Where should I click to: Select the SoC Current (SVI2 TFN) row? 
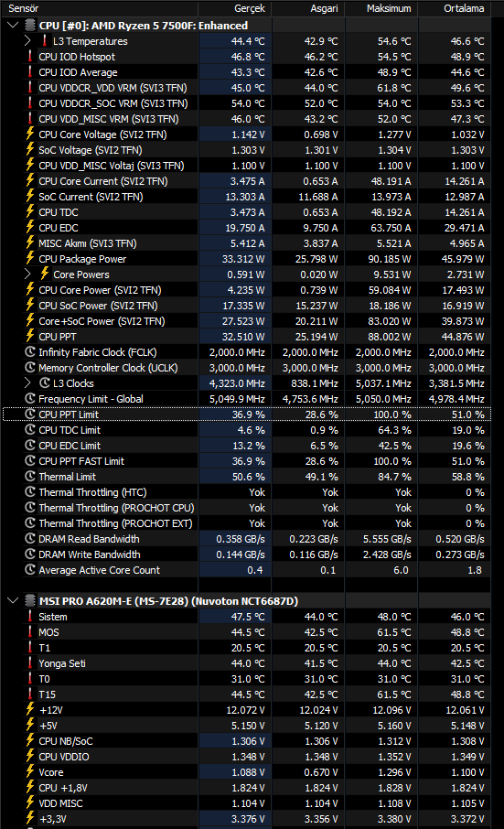pos(246,196)
